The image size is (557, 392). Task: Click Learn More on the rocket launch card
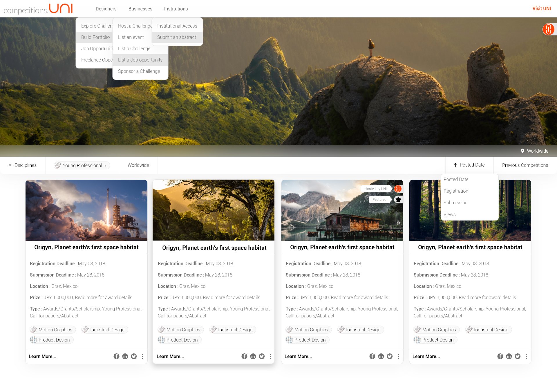pyautogui.click(x=42, y=356)
